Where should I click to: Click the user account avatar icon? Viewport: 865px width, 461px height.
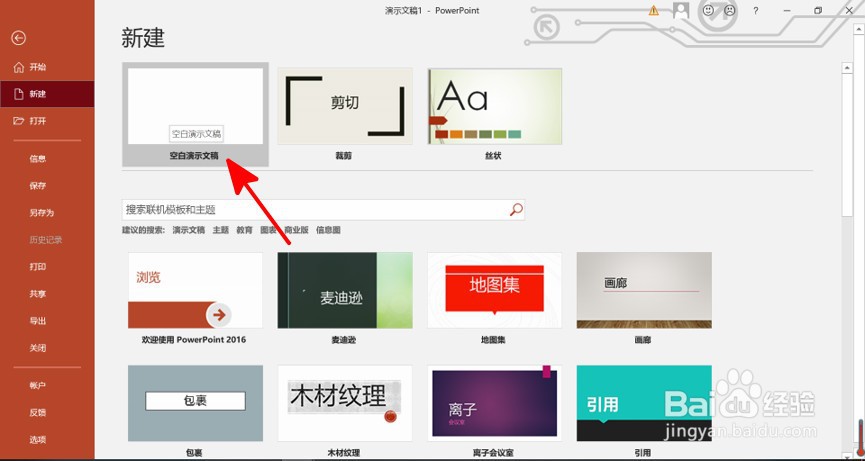[681, 10]
